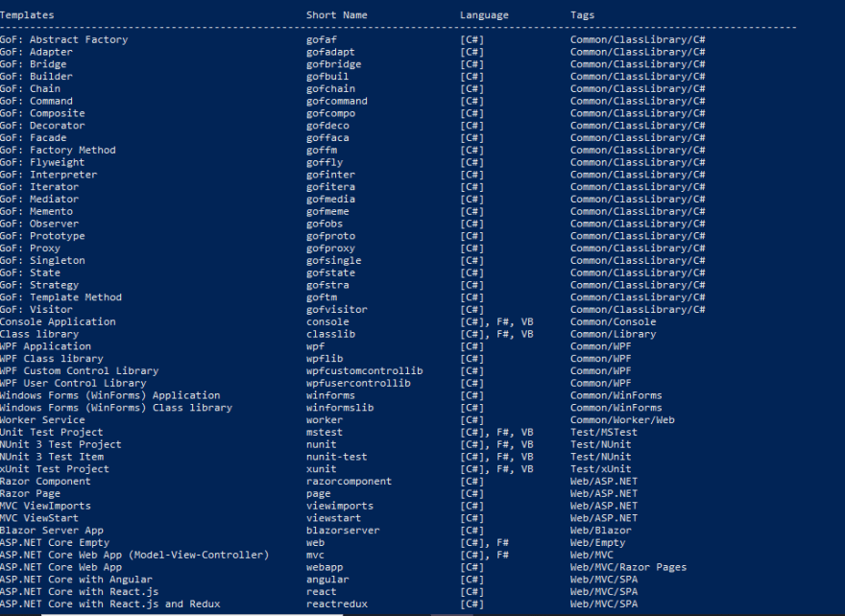The image size is (845, 616).
Task: Click the 'gofitera' short name
Action: coord(331,187)
